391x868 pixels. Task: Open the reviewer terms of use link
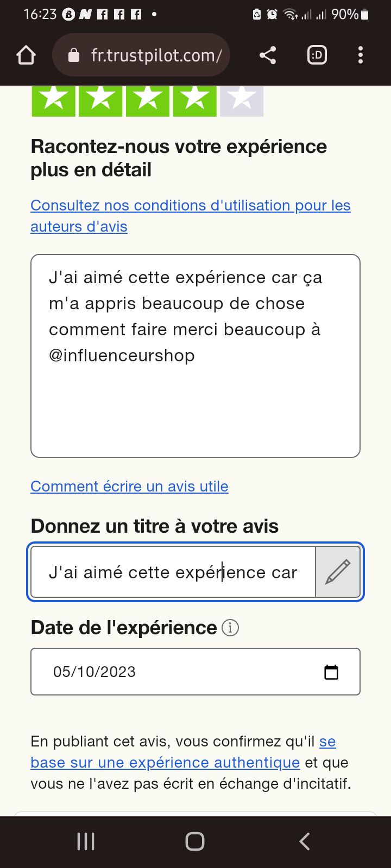pyautogui.click(x=190, y=206)
